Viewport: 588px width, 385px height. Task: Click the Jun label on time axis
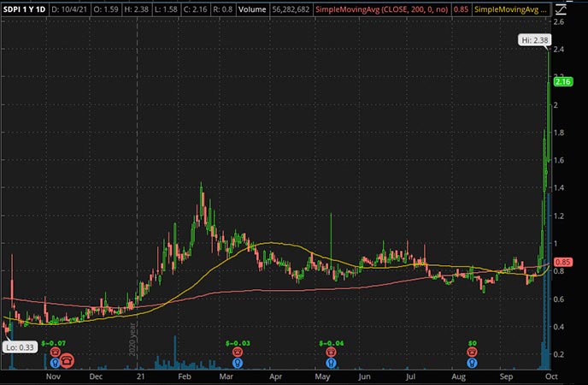tap(364, 376)
